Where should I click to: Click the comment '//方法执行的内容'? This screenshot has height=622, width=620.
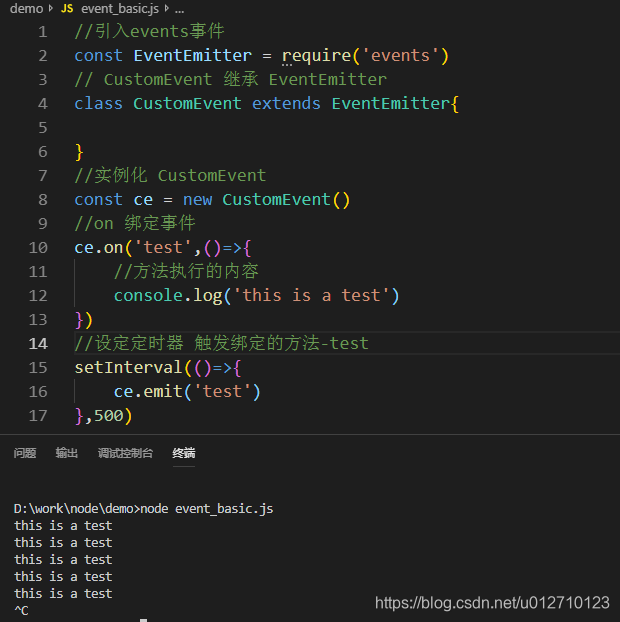click(x=186, y=272)
